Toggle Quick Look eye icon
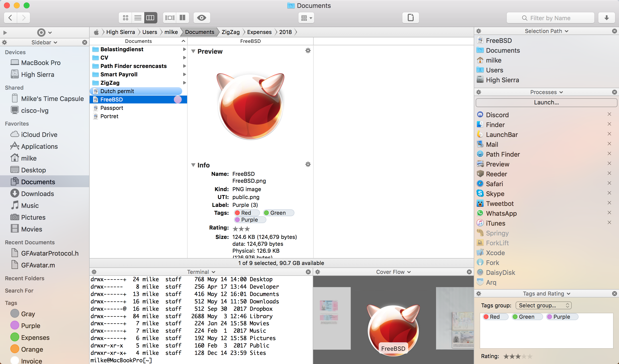 coord(202,18)
